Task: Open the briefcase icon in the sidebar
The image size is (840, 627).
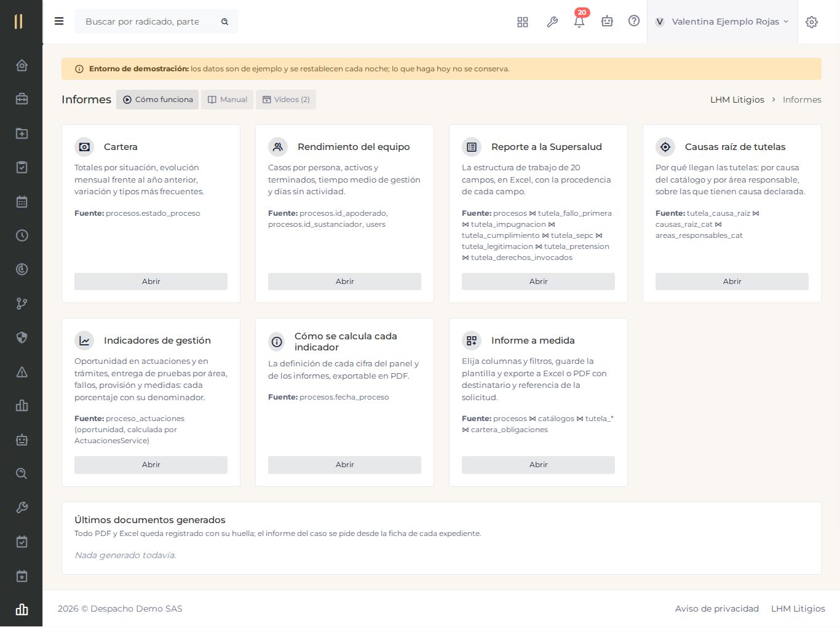Action: [22, 99]
